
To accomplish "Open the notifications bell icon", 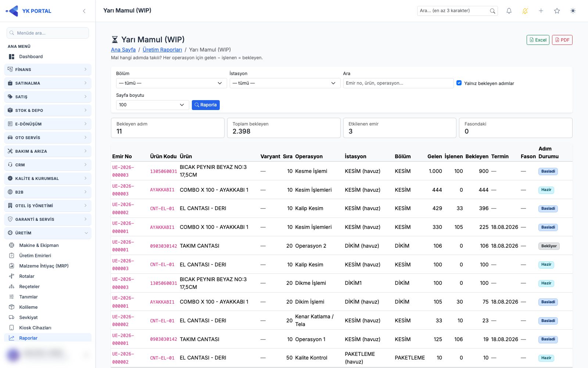I will tap(509, 11).
